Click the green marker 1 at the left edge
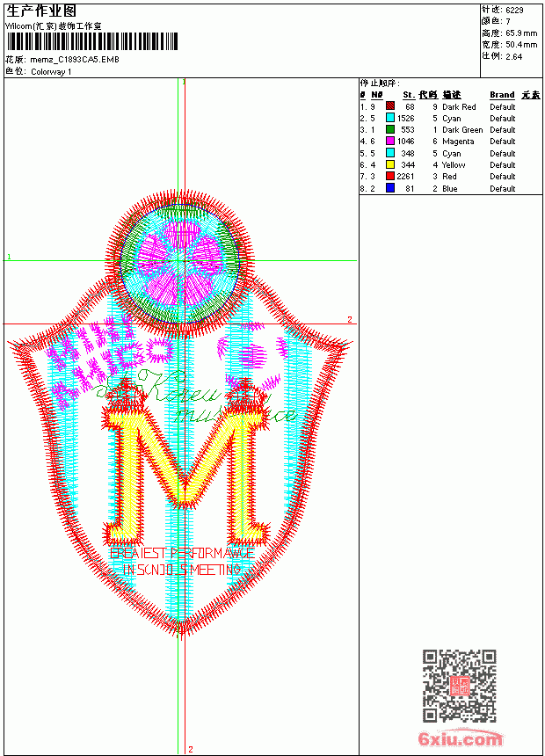This screenshot has width=545, height=756. pos(9,257)
